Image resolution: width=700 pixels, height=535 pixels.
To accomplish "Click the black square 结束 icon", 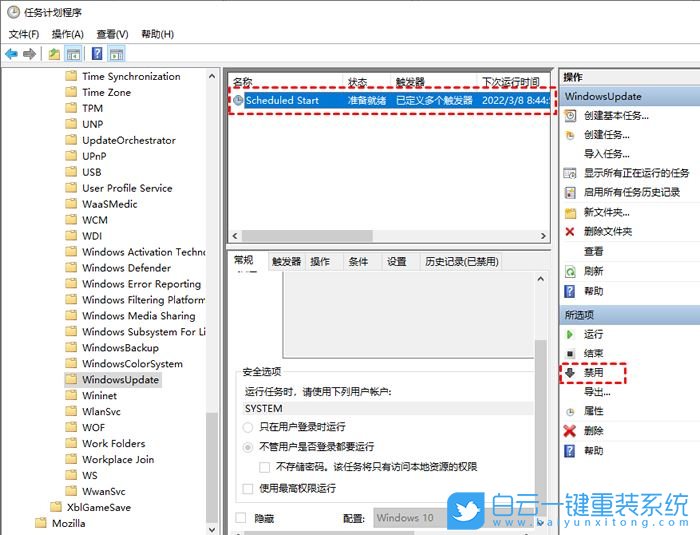I will [570, 354].
